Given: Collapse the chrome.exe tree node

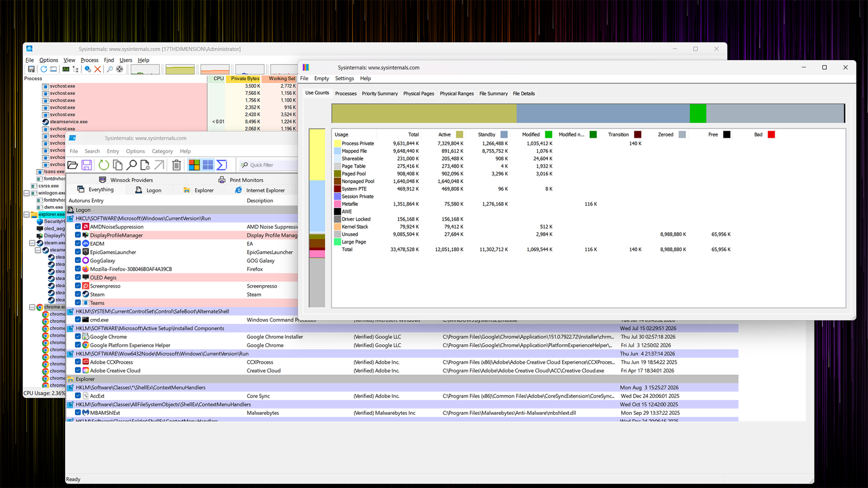Looking at the screenshot, I should pyautogui.click(x=32, y=307).
